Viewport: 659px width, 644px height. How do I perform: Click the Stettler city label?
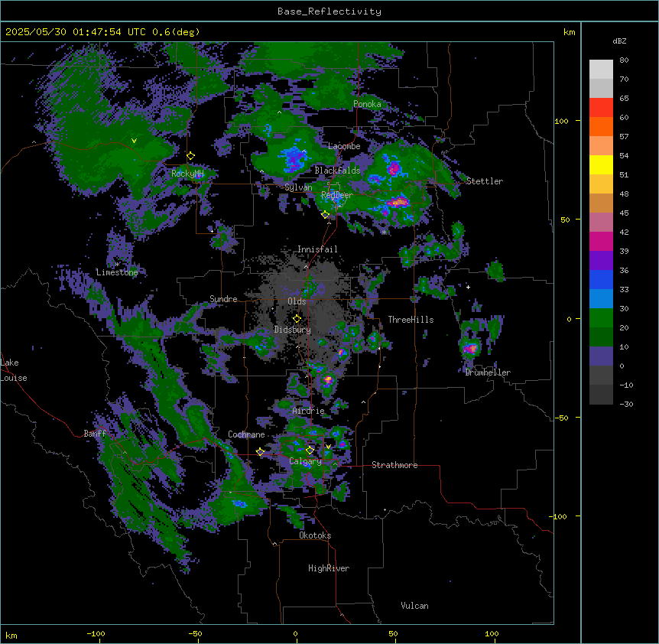coord(484,181)
